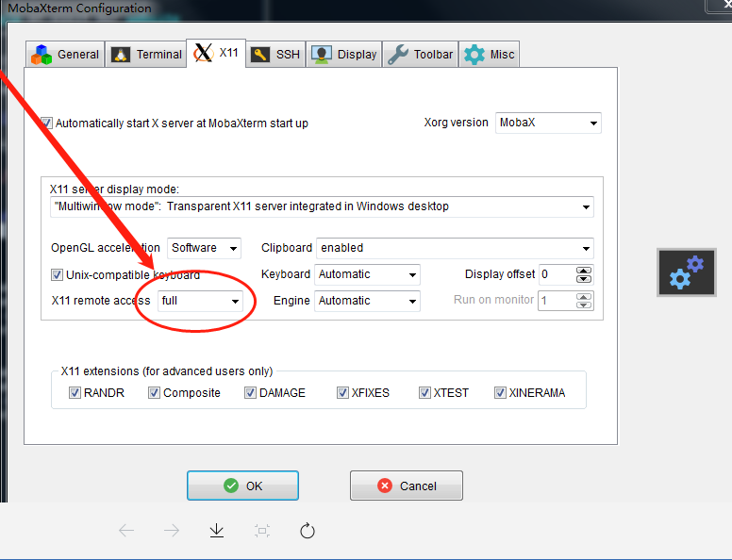Increase the Display offset value
This screenshot has height=560, width=732.
point(584,271)
